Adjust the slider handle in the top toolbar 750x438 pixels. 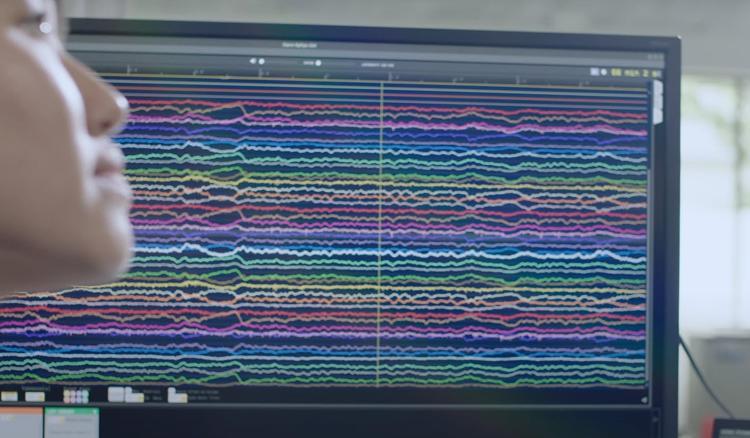coord(318,62)
